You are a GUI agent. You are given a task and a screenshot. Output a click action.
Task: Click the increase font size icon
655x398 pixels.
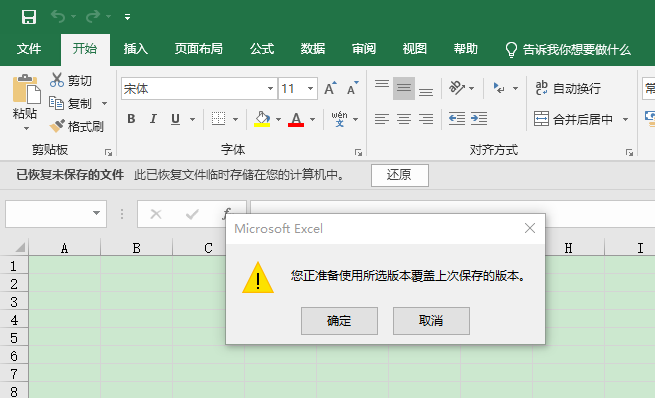(x=330, y=88)
